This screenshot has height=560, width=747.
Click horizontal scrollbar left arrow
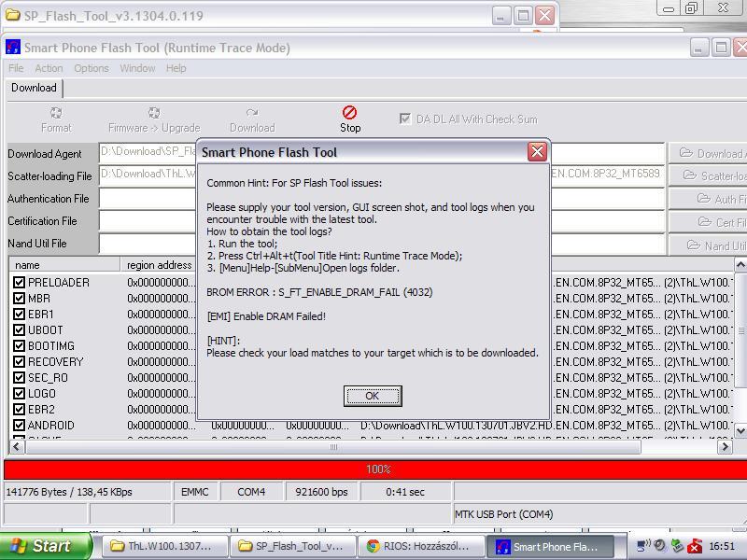point(17,447)
